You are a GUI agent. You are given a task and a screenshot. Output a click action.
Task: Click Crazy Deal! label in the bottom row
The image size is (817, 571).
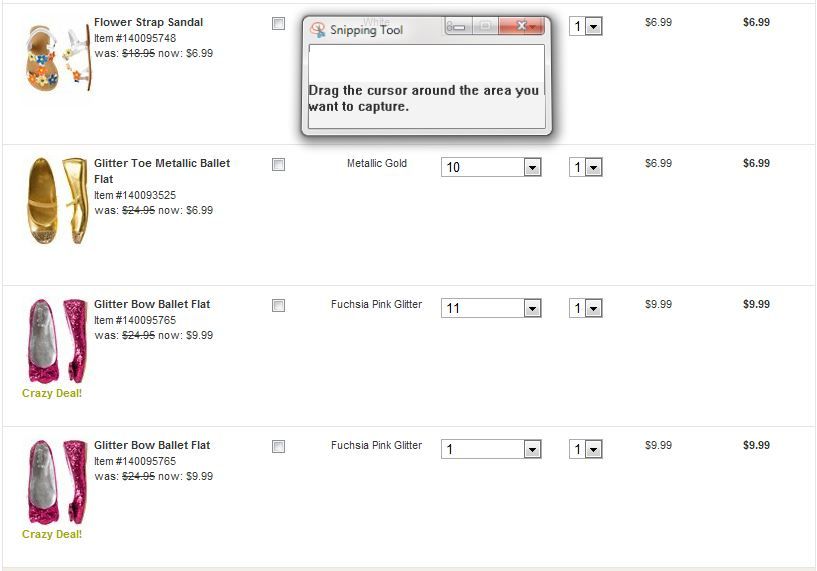click(x=52, y=534)
